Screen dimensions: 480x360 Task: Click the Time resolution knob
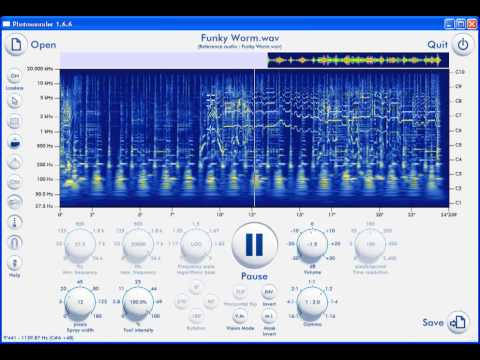click(370, 244)
